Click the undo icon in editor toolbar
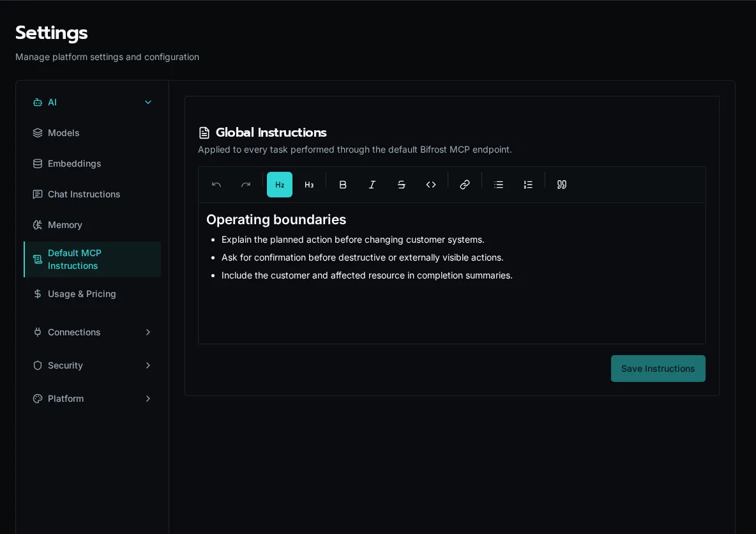756x534 pixels. 216,185
